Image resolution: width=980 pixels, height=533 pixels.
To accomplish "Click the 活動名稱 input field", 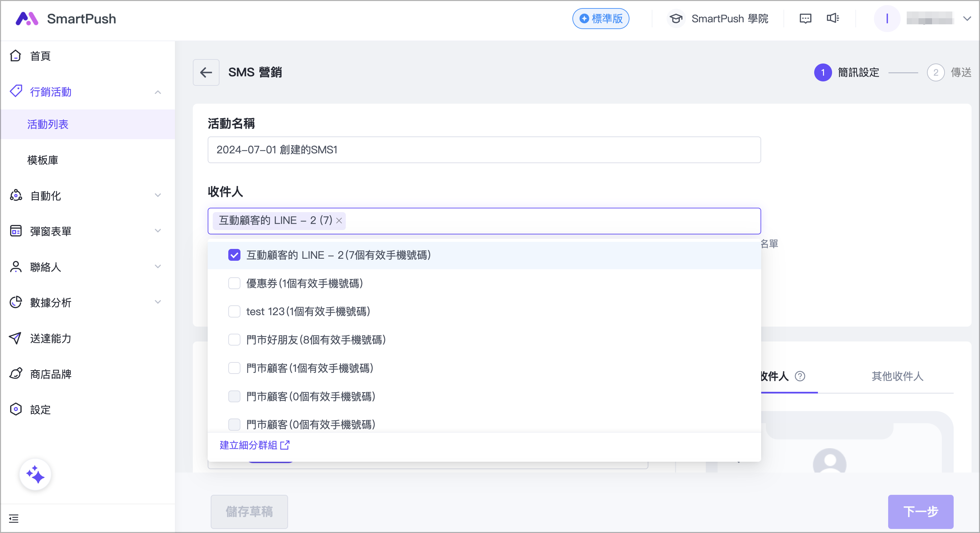I will [x=484, y=150].
